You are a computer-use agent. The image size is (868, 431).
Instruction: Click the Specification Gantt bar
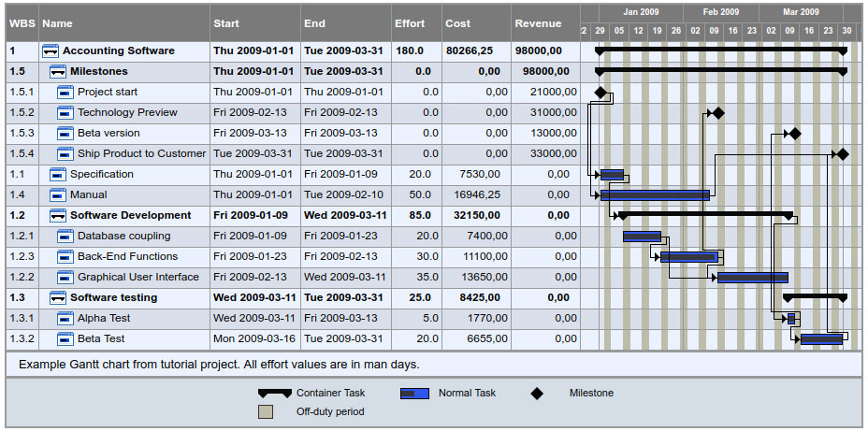[x=613, y=175]
